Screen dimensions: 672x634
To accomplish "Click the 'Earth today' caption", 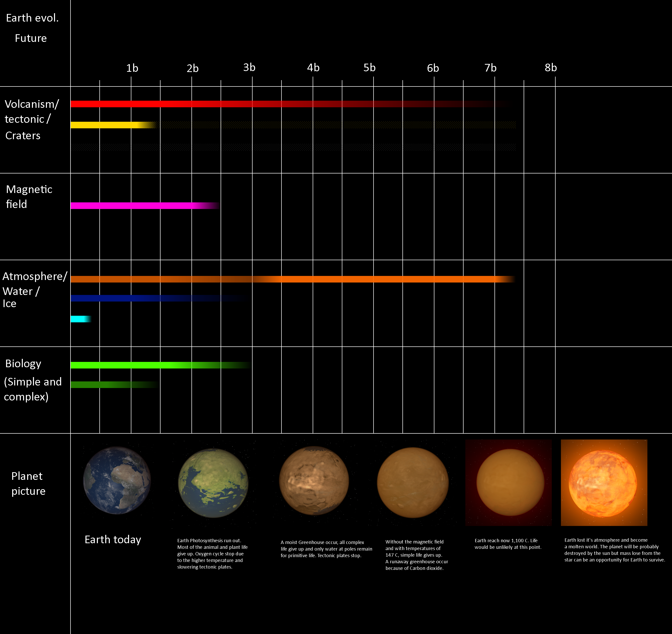I will coord(113,540).
